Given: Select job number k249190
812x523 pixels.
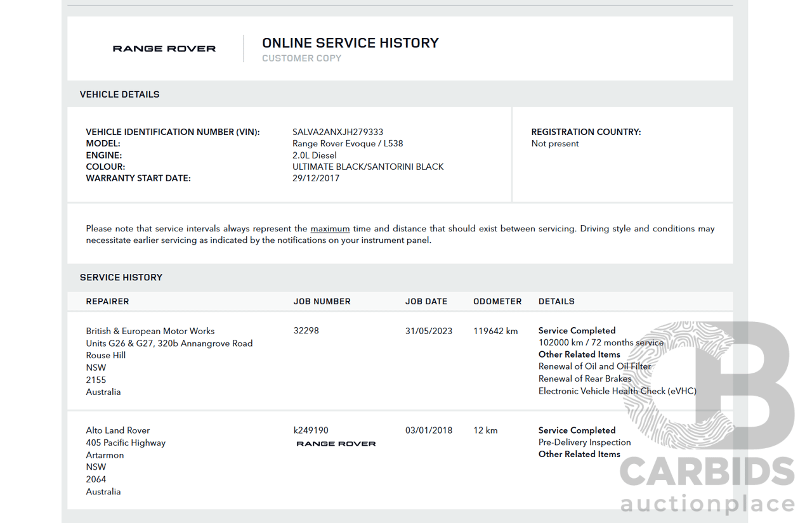Looking at the screenshot, I should (311, 430).
